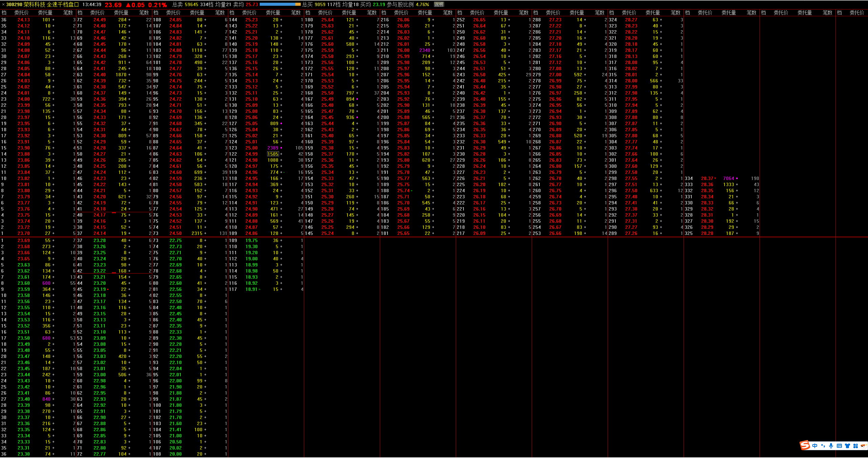This screenshot has width=868, height=458.
Task: Click sell volume 1088 at 24.98
Action: point(273,160)
